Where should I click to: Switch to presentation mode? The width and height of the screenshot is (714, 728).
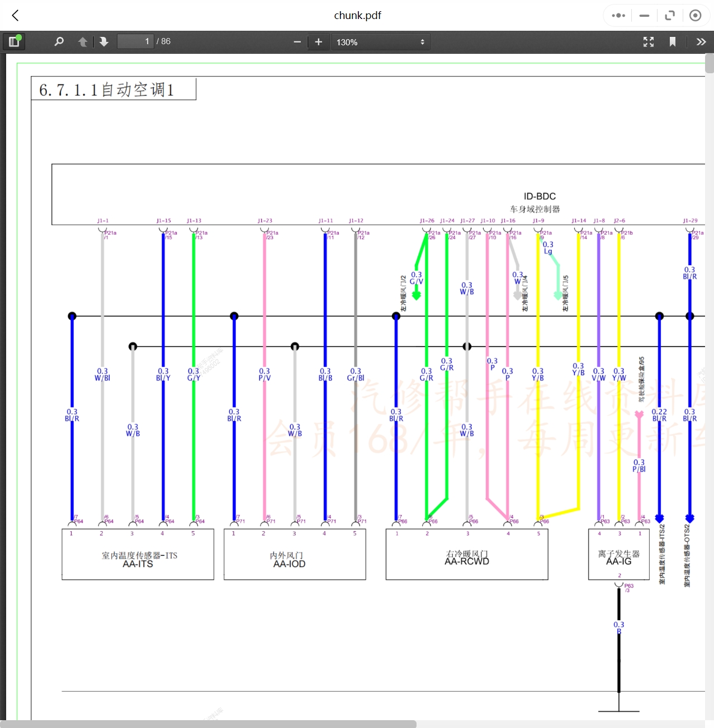pos(648,41)
